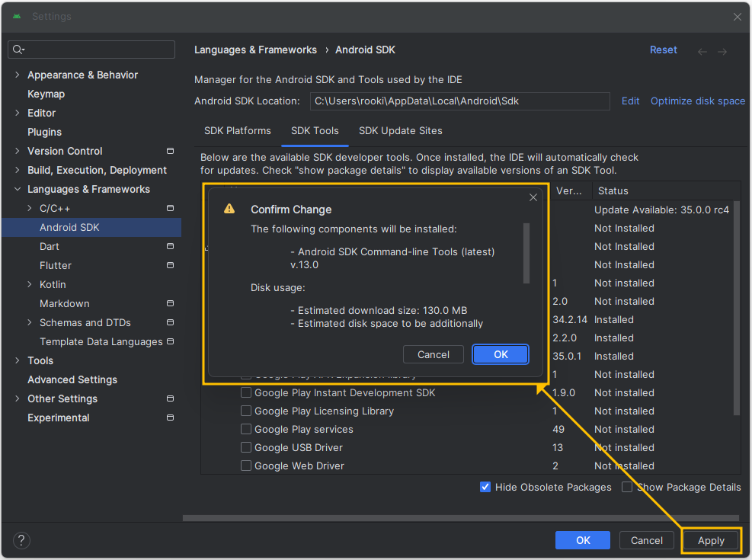Expand Build, Execution, Deployment section
The width and height of the screenshot is (752, 560).
[x=18, y=170]
